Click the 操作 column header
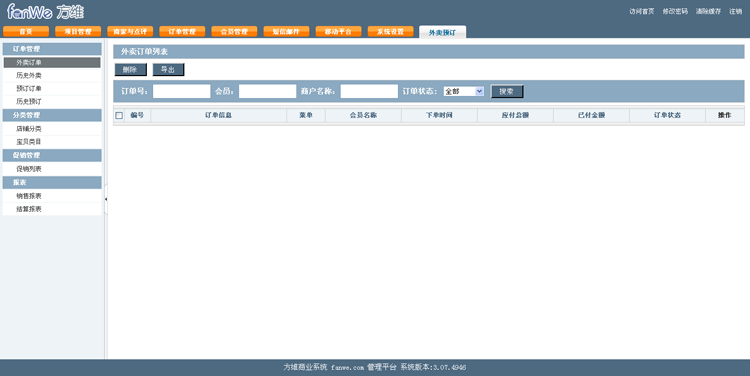The image size is (750, 376). point(725,115)
